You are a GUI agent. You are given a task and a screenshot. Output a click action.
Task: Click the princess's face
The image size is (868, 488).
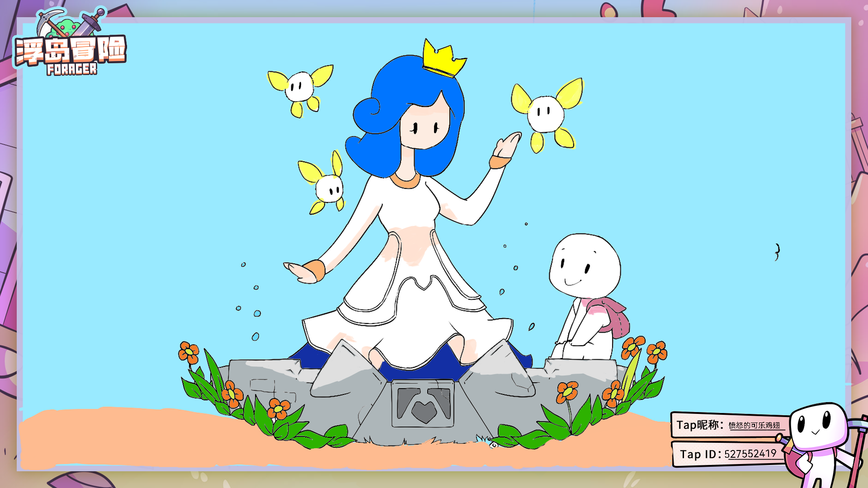tap(424, 128)
